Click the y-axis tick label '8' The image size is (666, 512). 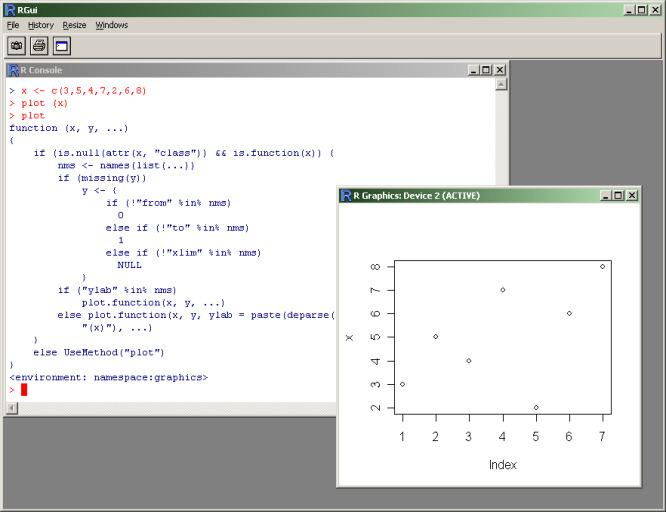(375, 267)
